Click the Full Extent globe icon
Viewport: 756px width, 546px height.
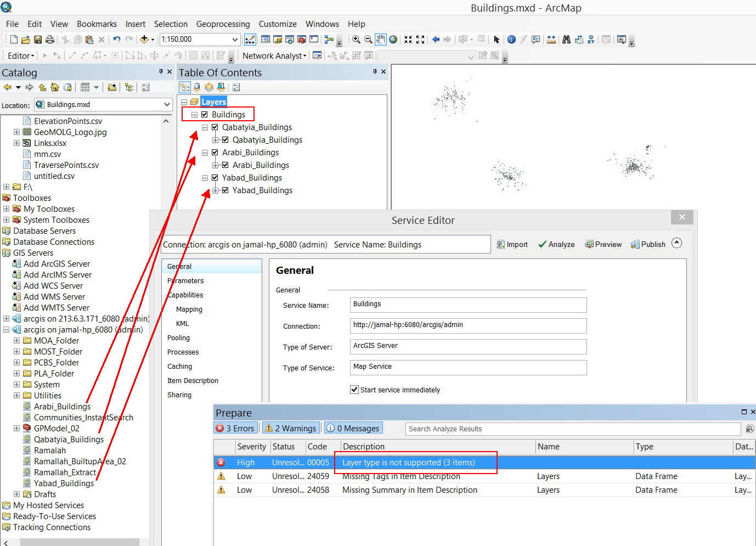393,40
